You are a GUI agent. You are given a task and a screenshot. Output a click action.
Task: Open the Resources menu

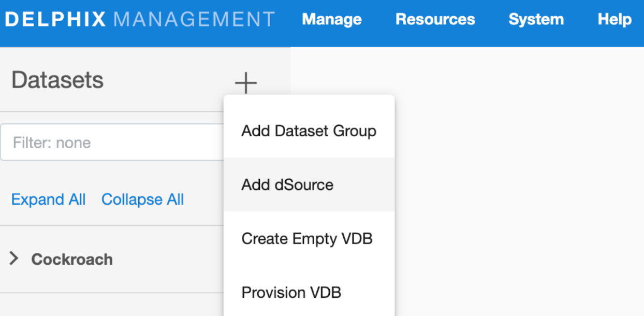[x=435, y=19]
